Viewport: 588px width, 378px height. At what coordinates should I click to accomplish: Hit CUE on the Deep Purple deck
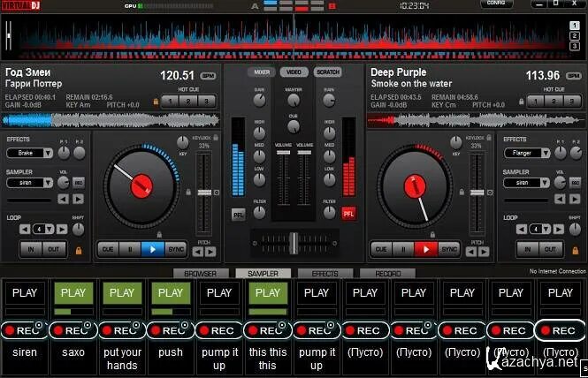click(x=381, y=250)
